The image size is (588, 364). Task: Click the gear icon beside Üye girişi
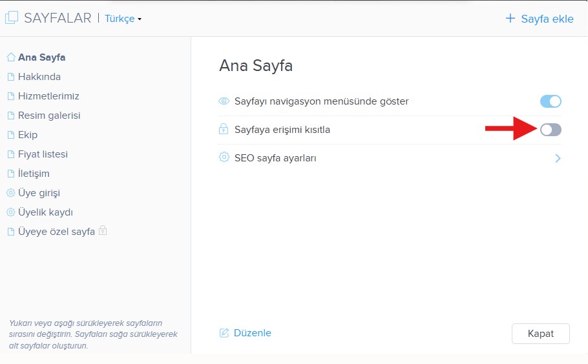click(x=10, y=193)
